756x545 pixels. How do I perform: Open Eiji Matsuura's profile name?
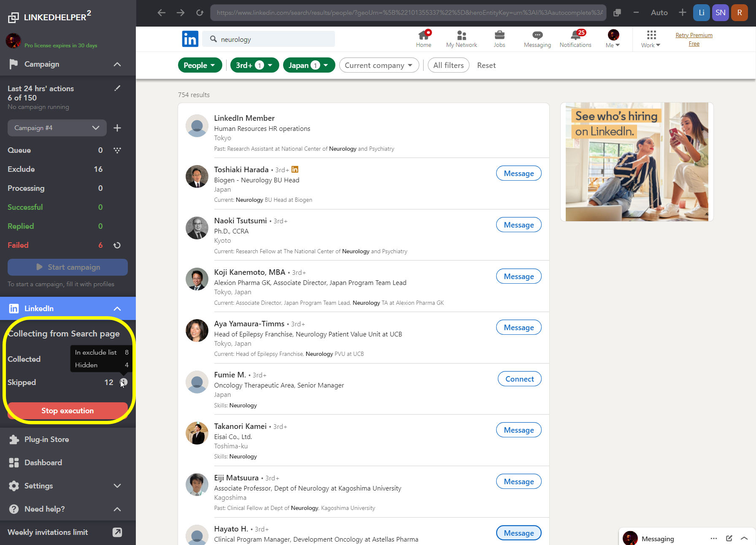pos(236,477)
